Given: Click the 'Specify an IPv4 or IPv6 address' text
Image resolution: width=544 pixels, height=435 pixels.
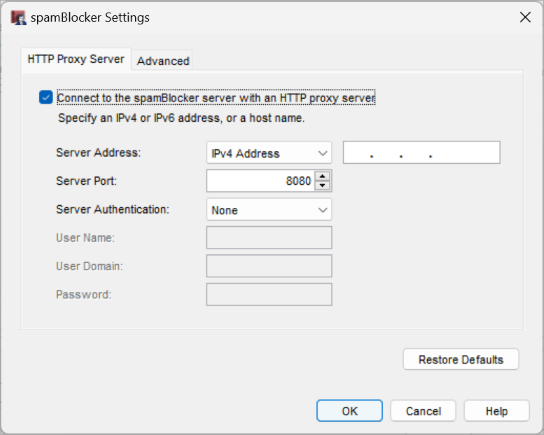Looking at the screenshot, I should point(181,118).
